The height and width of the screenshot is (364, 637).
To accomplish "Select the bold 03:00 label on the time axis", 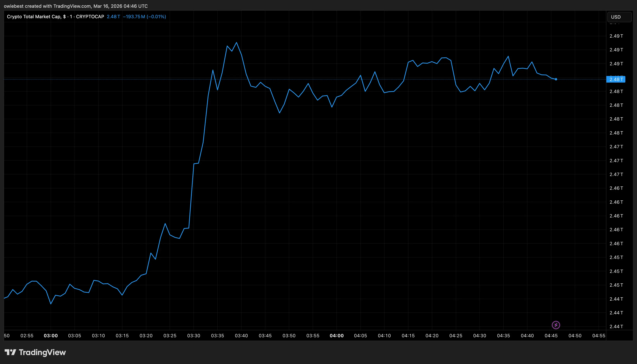I will click(x=51, y=336).
